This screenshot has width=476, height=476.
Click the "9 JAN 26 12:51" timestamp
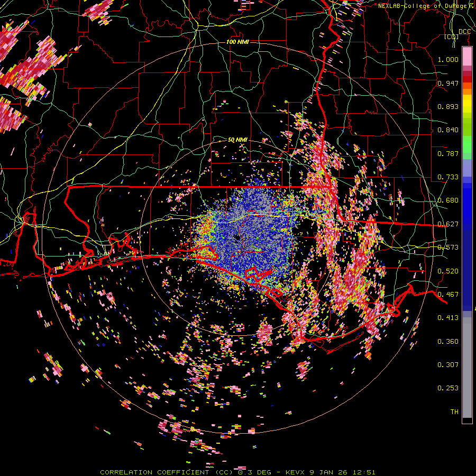click(342, 472)
